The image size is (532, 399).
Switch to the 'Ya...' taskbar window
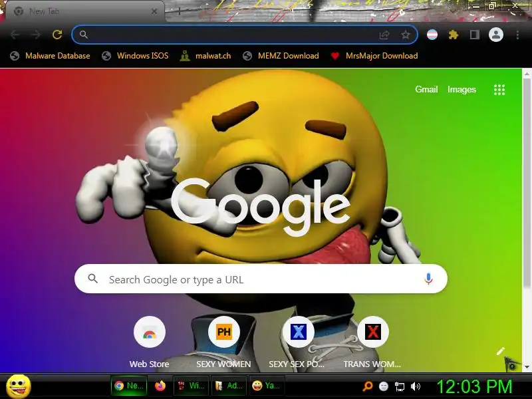click(x=267, y=386)
